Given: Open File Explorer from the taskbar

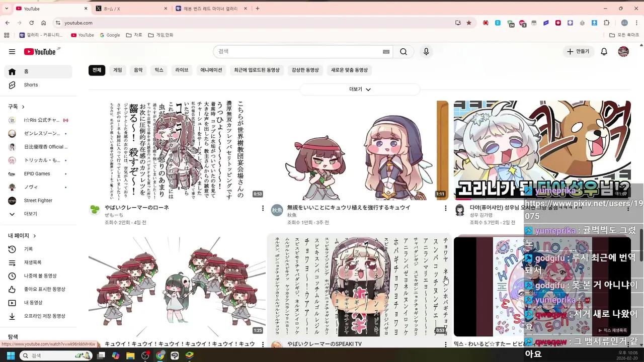Looking at the screenshot, I should [x=130, y=355].
